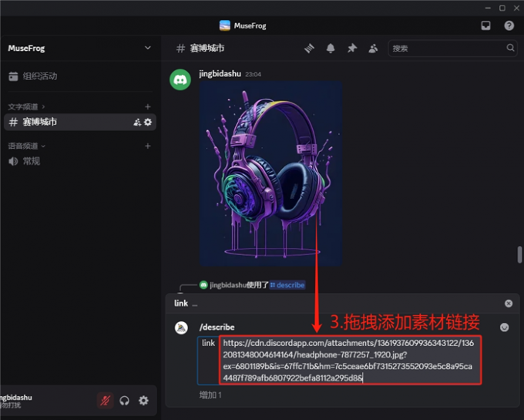Click the jingbidashu username above the image
This screenshot has height=420, width=524.
click(x=220, y=74)
